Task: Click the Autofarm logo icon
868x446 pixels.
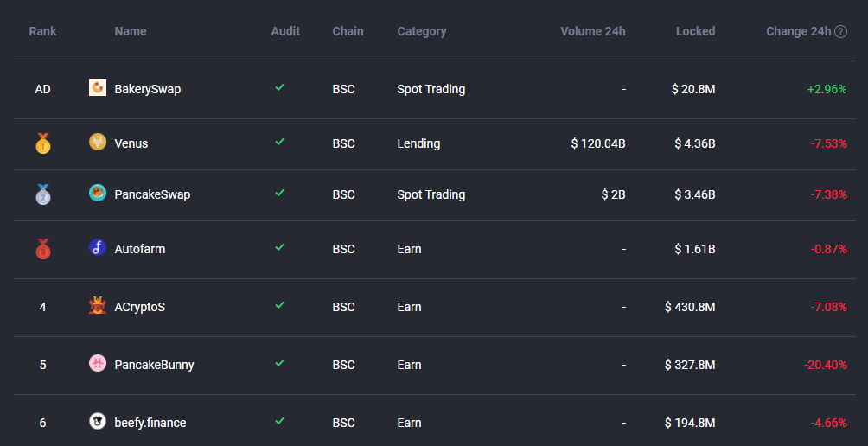Action: [98, 247]
